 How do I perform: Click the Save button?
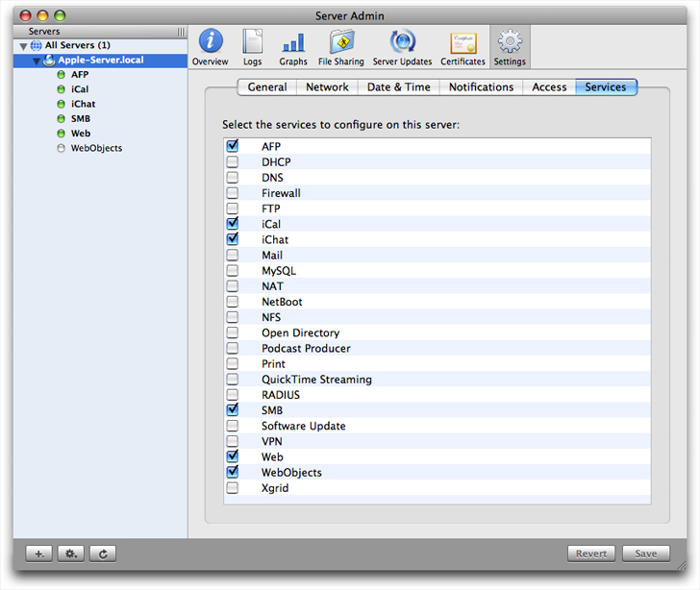(x=645, y=553)
